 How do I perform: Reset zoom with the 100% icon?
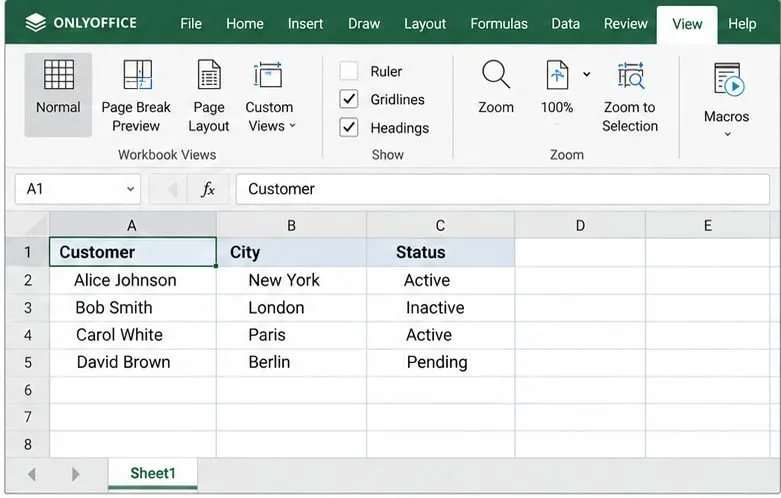[x=557, y=75]
